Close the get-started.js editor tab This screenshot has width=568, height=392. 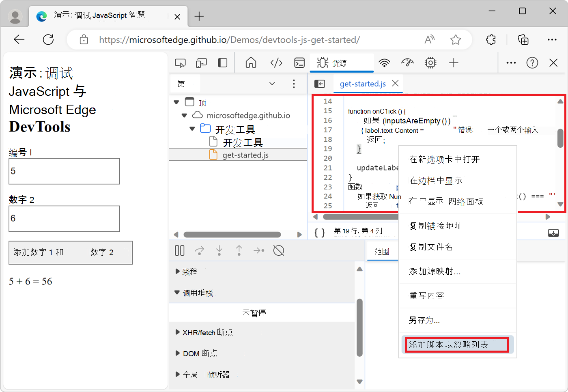[395, 83]
